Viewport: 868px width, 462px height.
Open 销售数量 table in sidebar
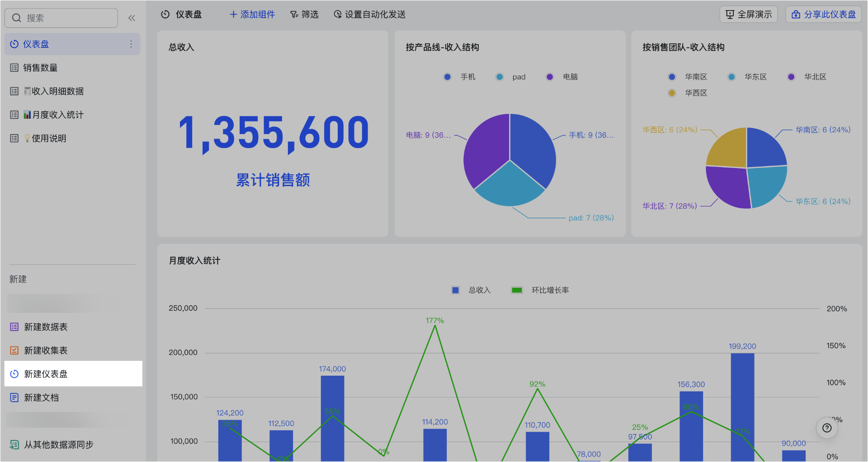(x=72, y=68)
